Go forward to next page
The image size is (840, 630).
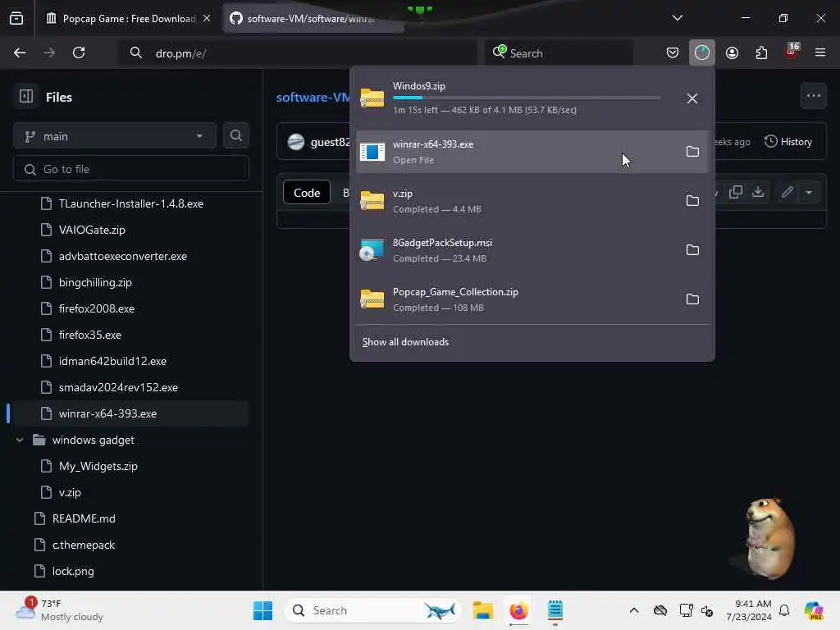(49, 52)
